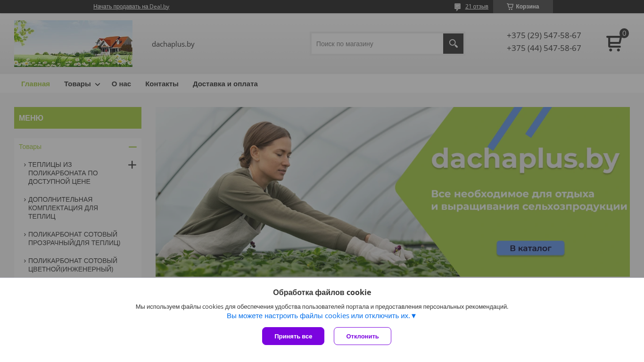The image size is (644, 362).
Task: Open the Контакты menu item
Action: (x=162, y=84)
